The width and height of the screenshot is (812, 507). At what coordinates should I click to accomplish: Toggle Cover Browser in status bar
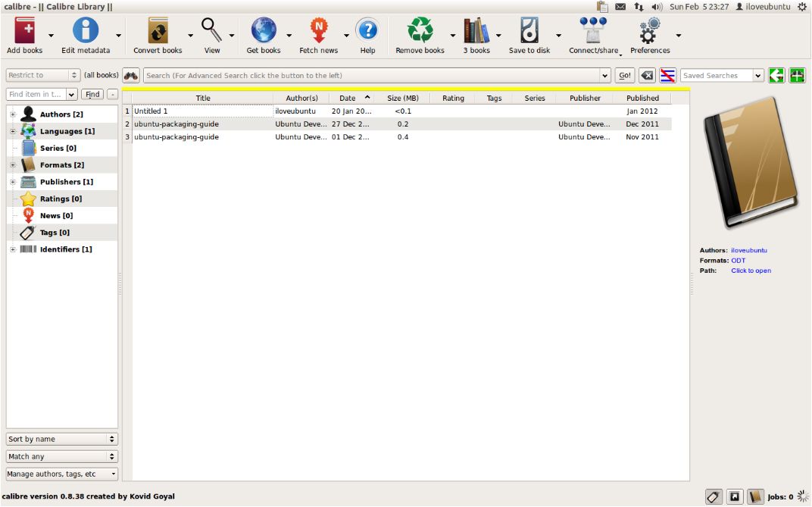point(734,496)
